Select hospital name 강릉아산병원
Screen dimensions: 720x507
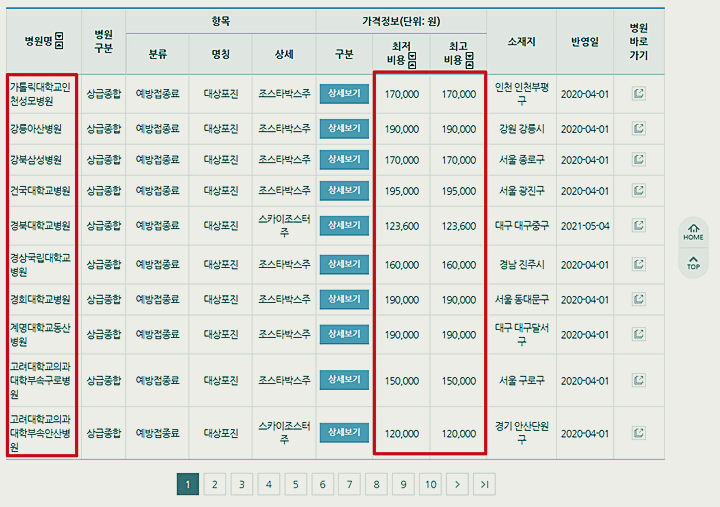click(x=36, y=129)
